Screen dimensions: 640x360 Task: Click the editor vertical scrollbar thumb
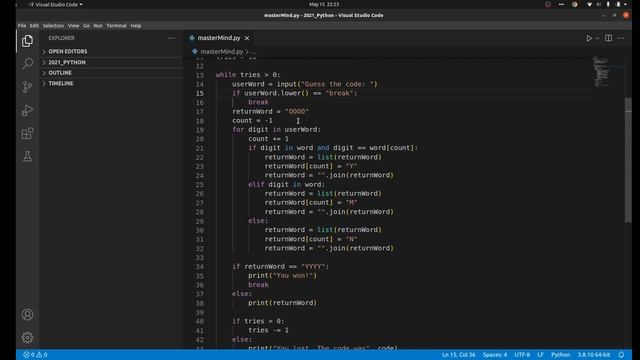point(628,160)
